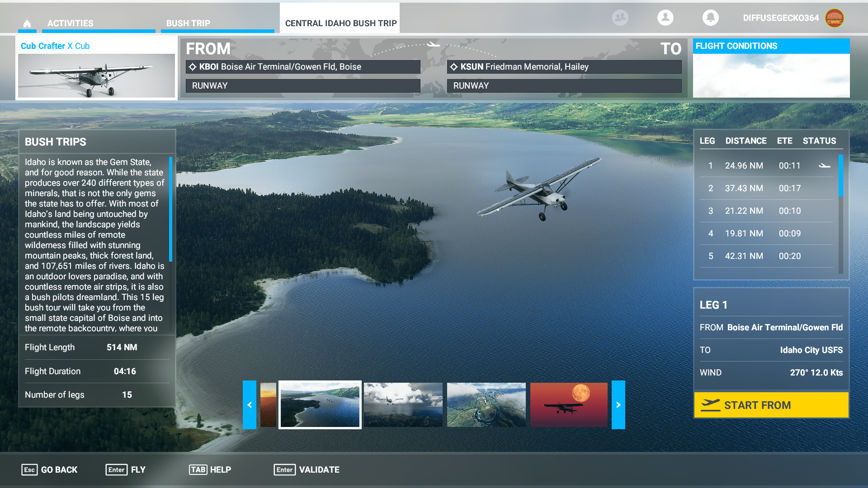Open the notifications bell icon
868x488 pixels.
click(710, 18)
